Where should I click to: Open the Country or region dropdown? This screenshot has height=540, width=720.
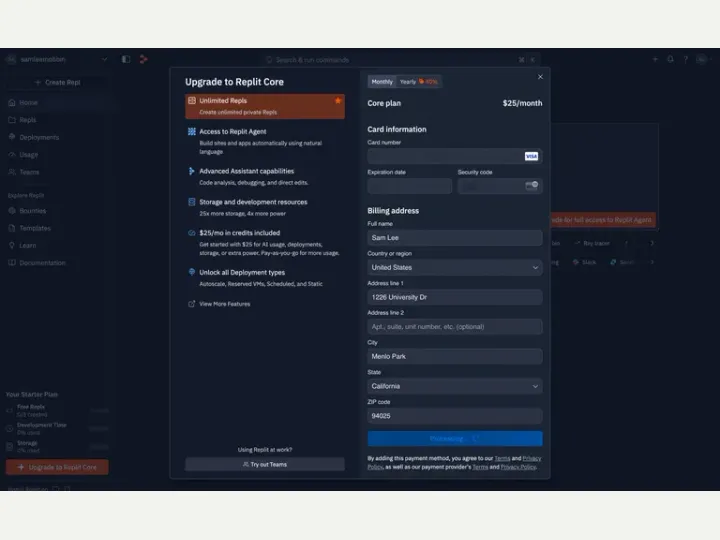tap(455, 267)
